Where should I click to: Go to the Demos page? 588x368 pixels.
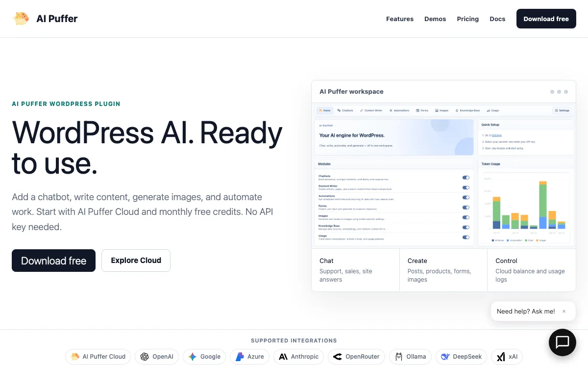click(x=435, y=19)
